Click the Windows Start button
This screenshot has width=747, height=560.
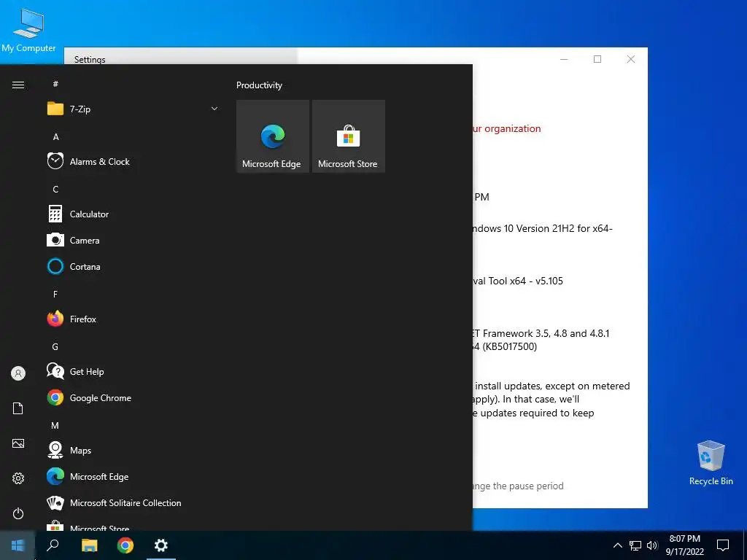click(18, 545)
